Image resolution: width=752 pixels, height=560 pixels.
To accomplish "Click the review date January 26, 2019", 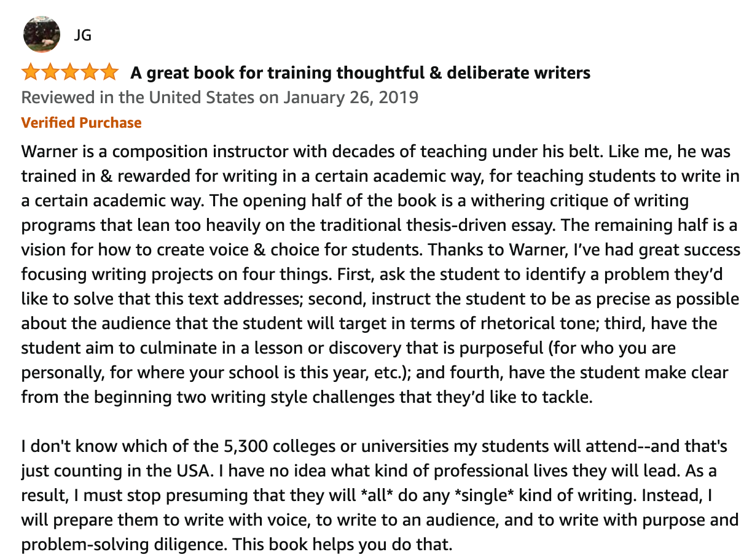I will tap(351, 98).
